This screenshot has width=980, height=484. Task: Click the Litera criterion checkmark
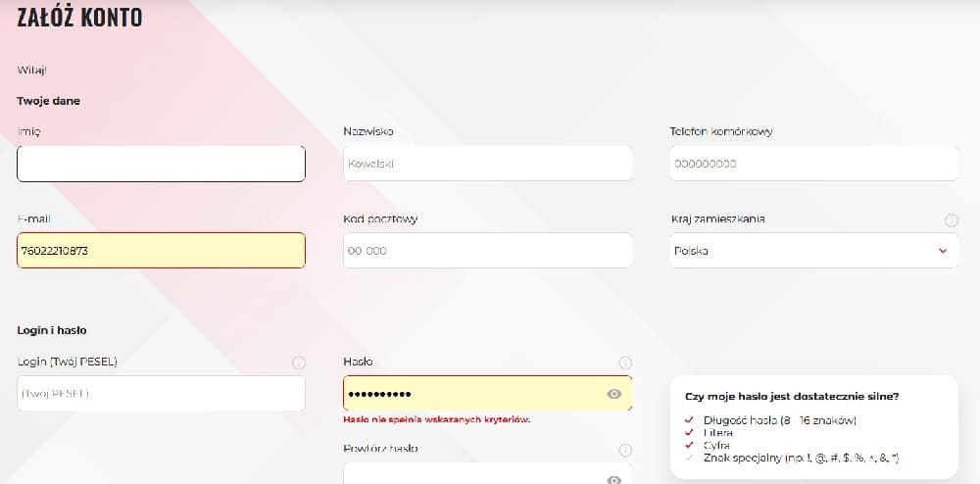[x=689, y=433]
